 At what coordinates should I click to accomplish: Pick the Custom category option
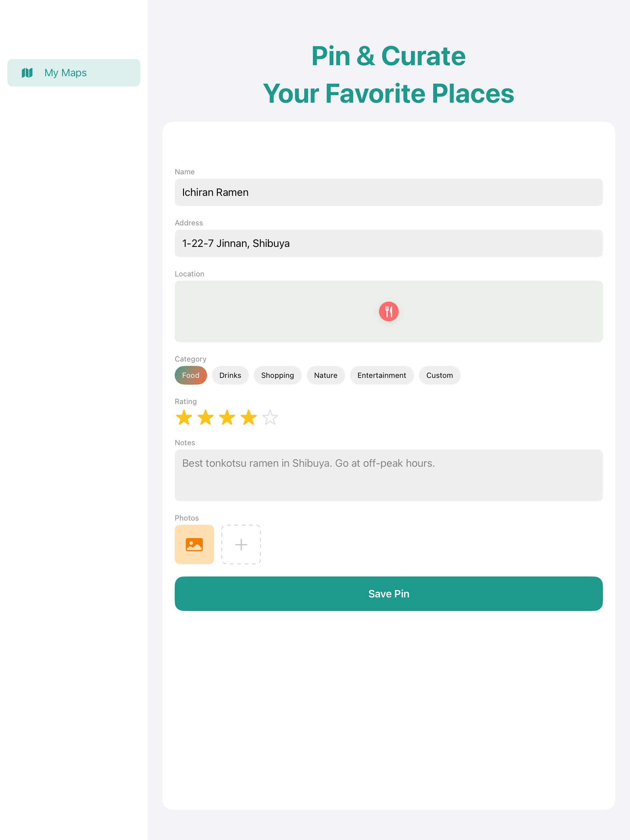pyautogui.click(x=440, y=375)
